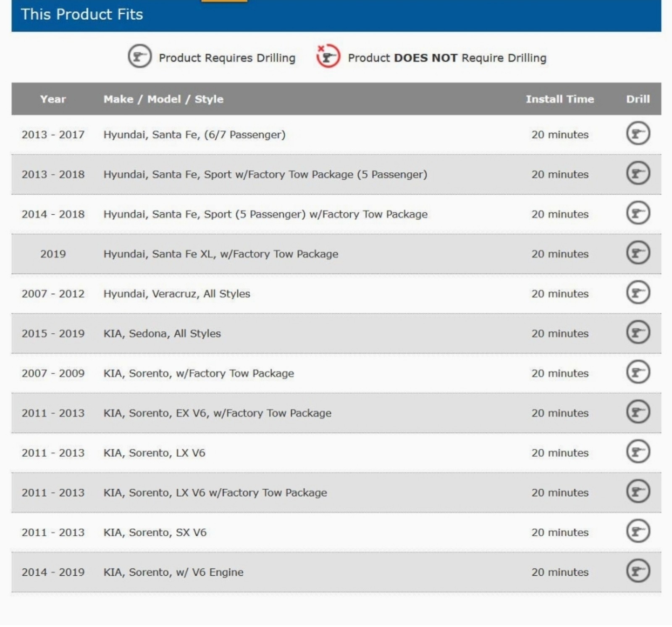Click the Drill column header
Screen dimensions: 672x627
point(638,99)
